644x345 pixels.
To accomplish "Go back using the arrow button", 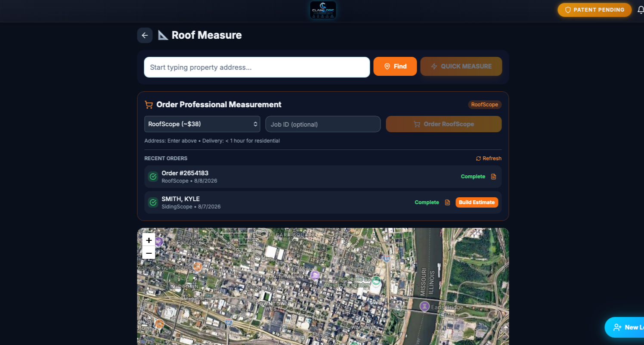I will tap(145, 35).
